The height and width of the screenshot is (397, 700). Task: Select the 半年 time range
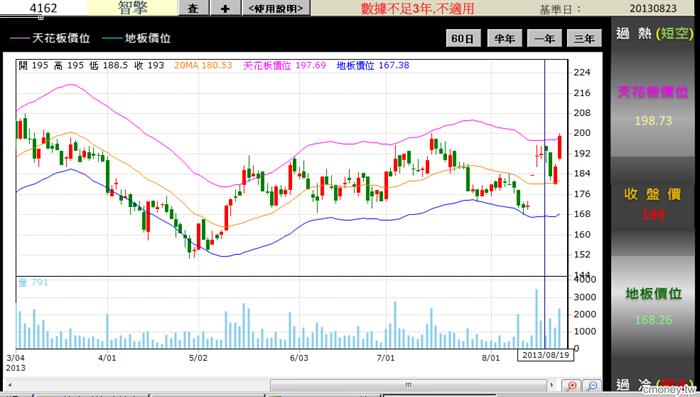pos(504,38)
